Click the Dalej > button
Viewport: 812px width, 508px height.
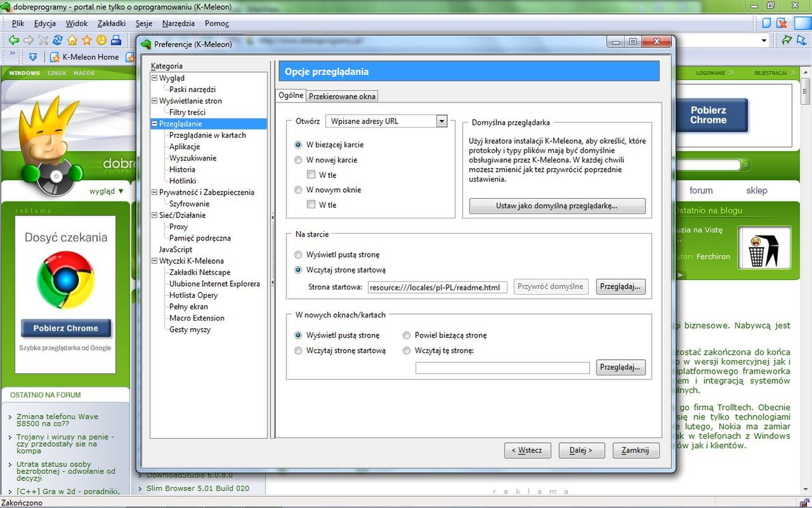pyautogui.click(x=581, y=450)
